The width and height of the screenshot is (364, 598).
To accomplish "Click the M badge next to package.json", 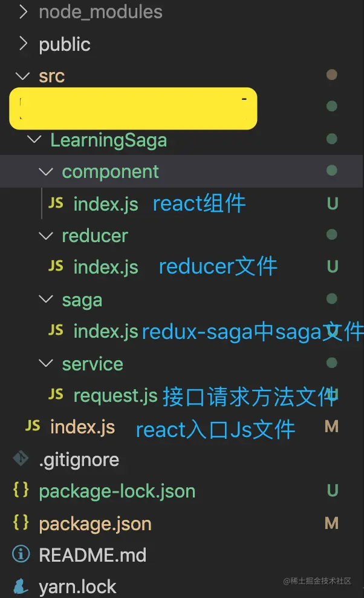I will tap(331, 524).
